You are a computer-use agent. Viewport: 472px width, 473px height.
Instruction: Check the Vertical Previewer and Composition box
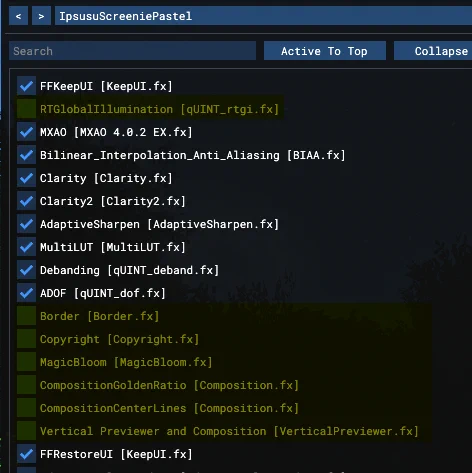26,431
